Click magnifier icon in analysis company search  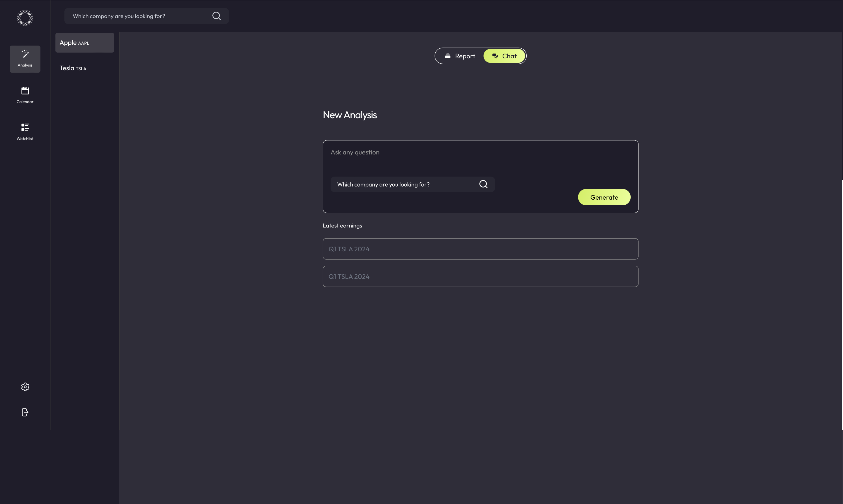(483, 184)
